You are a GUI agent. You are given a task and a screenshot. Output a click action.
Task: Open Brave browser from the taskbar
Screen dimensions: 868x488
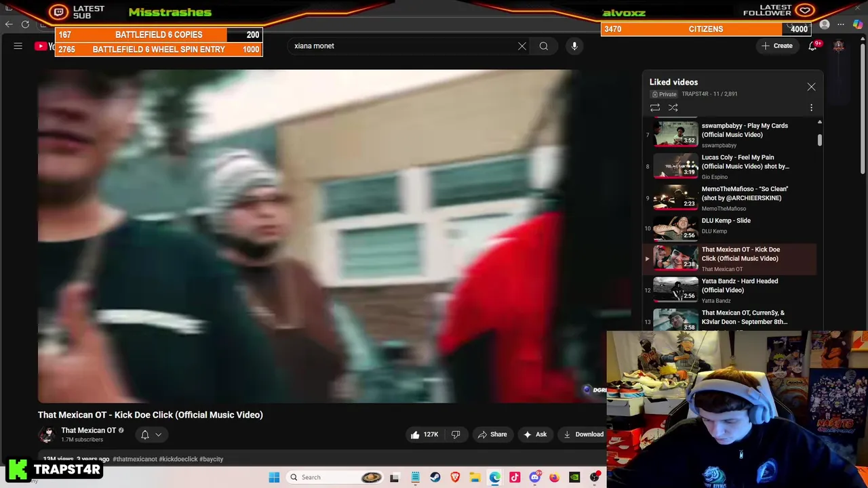pyautogui.click(x=455, y=477)
